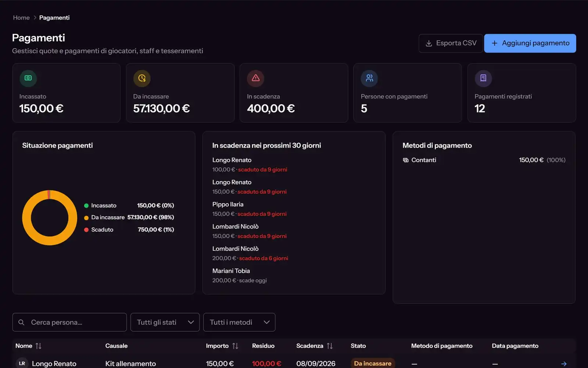The width and height of the screenshot is (588, 368).
Task: Click the plus icon in Aggiungi pagamento
Action: point(495,43)
